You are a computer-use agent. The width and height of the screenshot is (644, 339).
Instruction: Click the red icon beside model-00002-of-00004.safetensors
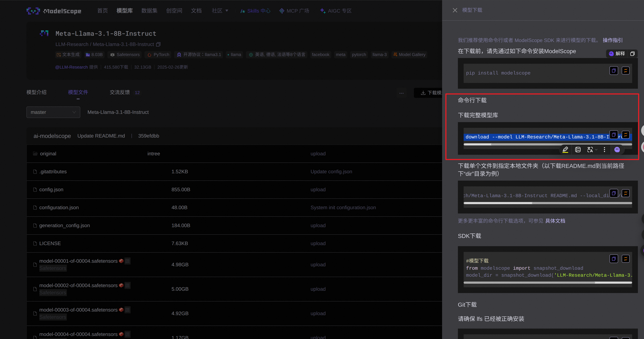[x=121, y=285]
